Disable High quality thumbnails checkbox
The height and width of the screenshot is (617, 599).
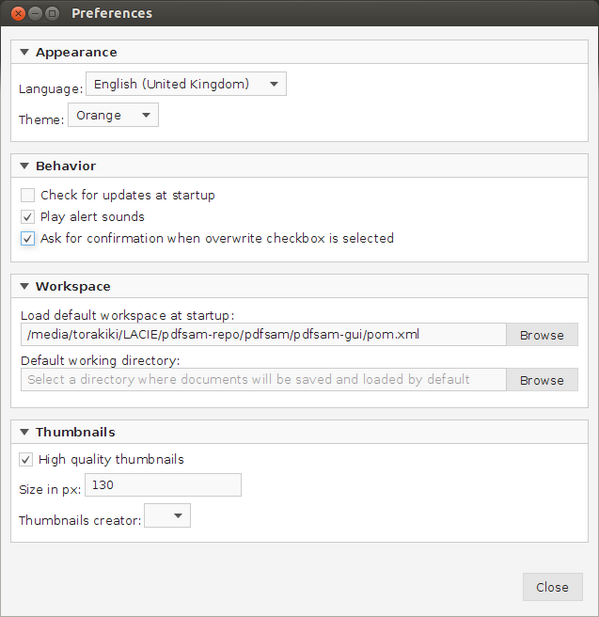pos(26,459)
